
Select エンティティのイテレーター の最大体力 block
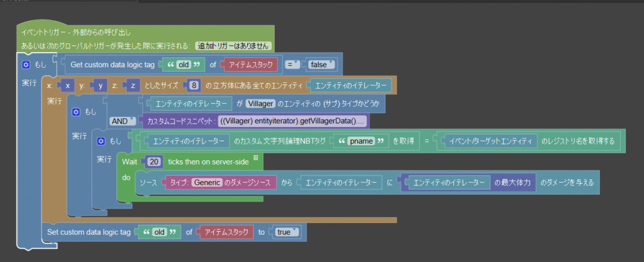click(468, 182)
